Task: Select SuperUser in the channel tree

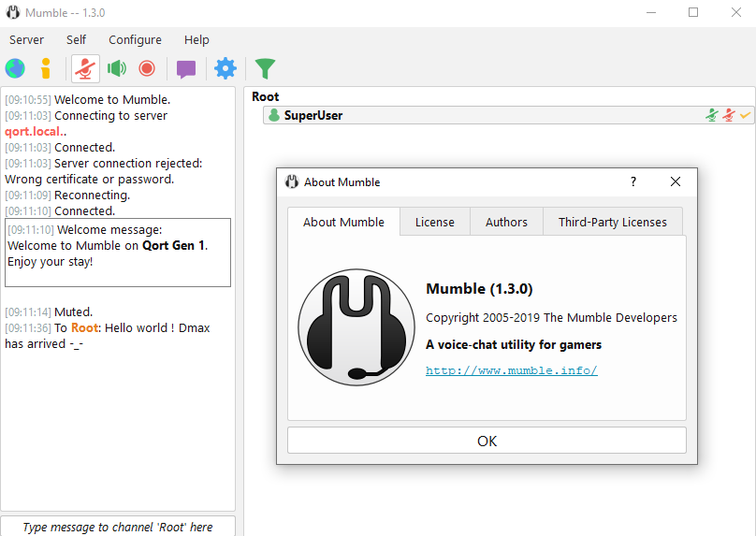Action: 508,115
